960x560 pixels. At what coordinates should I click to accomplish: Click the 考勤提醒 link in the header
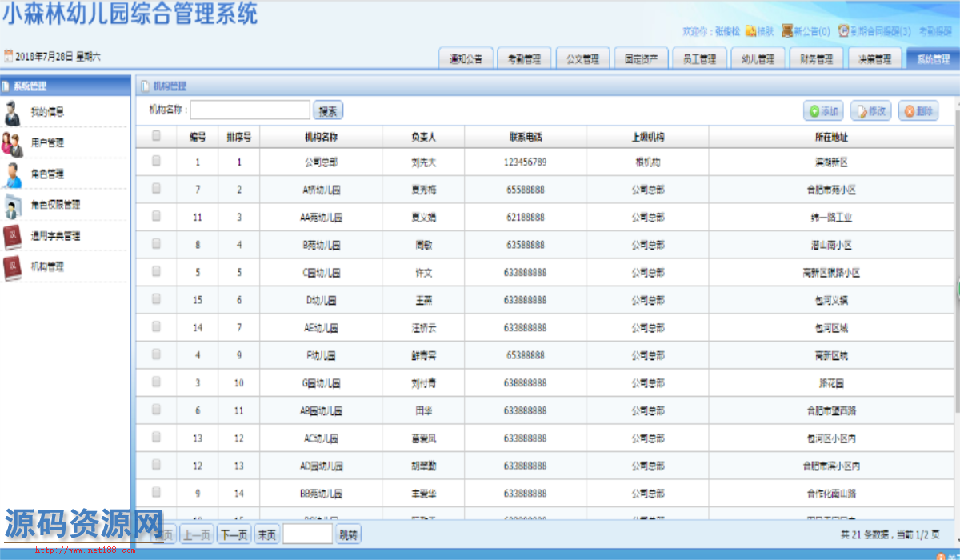point(934,31)
